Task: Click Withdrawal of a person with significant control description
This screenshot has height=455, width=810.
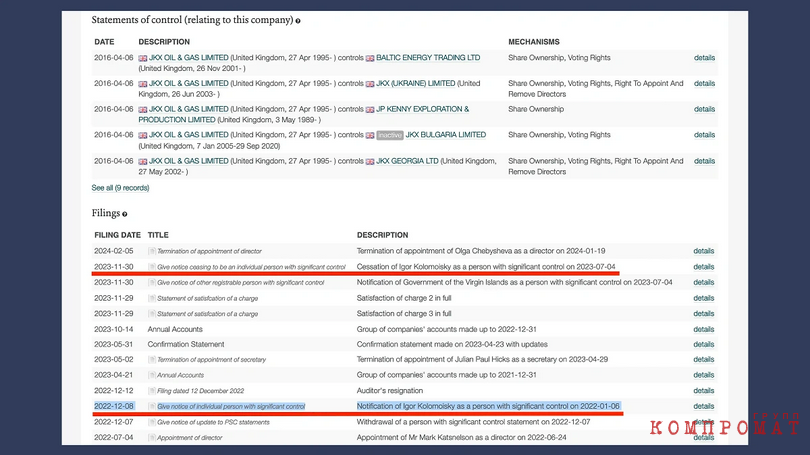Action: (473, 422)
